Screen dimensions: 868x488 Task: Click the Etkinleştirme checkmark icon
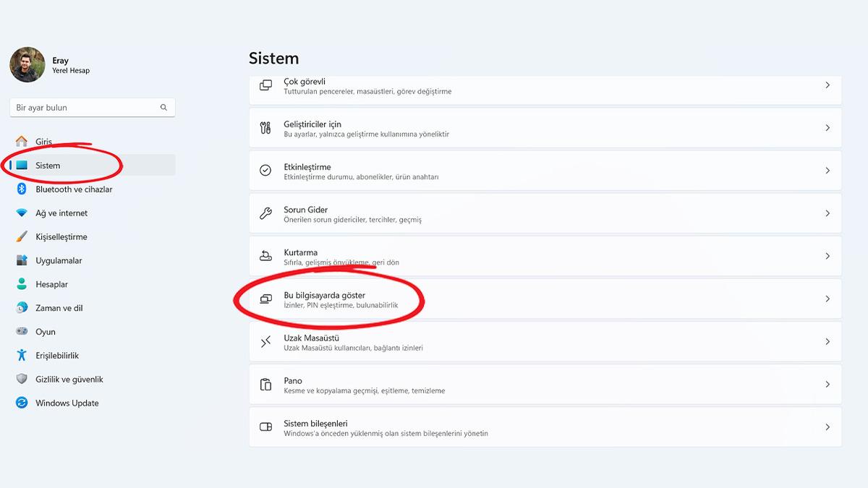[265, 171]
